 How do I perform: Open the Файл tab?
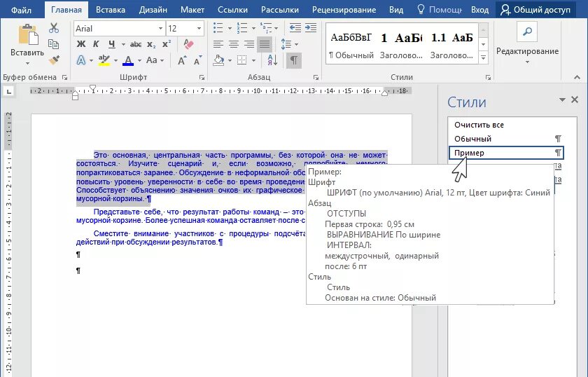coord(22,9)
